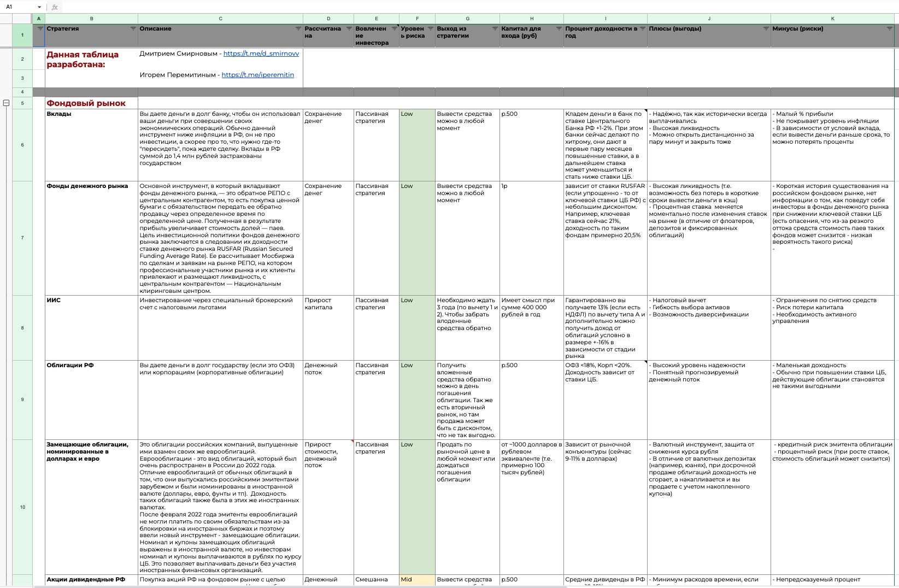Select column J header
The image size is (899, 588).
point(709,19)
